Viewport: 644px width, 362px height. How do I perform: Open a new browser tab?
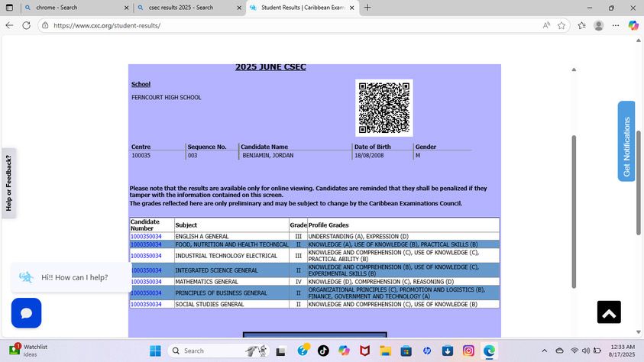click(x=367, y=8)
